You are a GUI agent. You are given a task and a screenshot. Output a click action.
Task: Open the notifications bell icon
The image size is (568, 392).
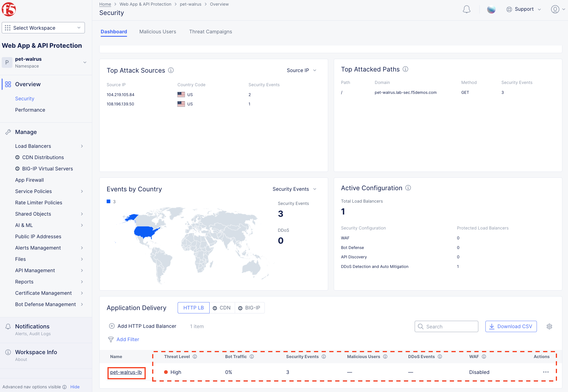tap(466, 9)
